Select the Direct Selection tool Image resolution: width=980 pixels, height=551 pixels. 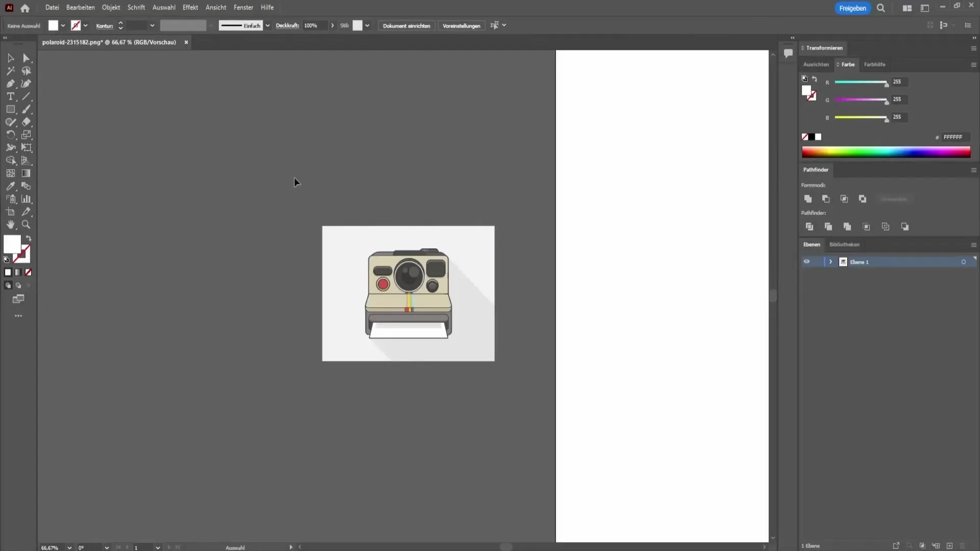point(27,58)
